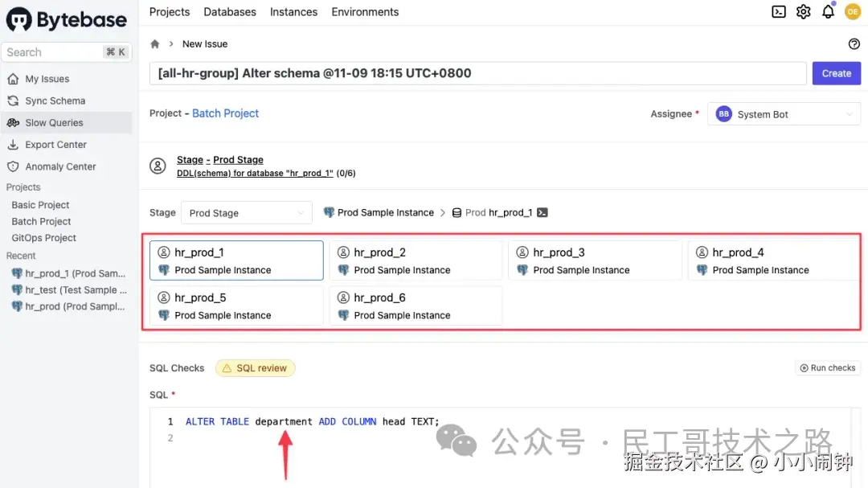Select the hr_prod_4 database card
Viewport: 868px width, 488px height.
[x=773, y=260]
